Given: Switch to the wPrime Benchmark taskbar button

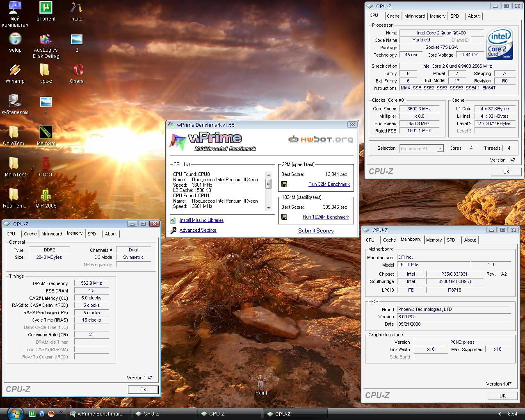Looking at the screenshot, I should (99, 414).
